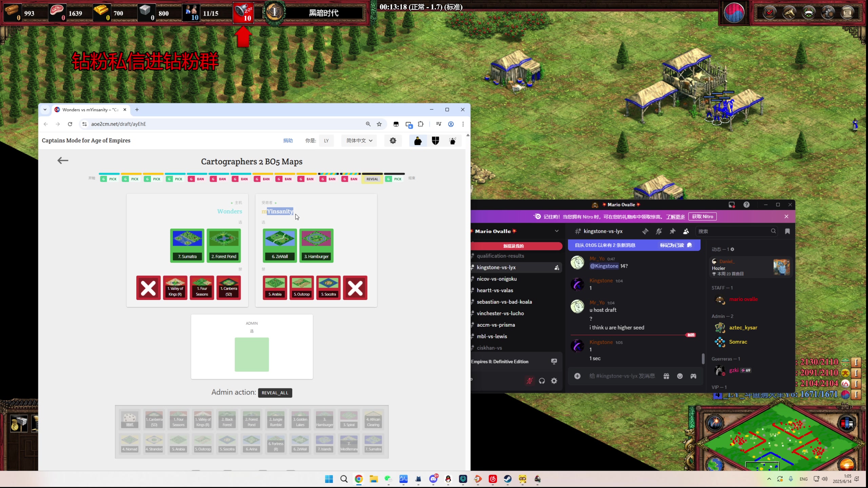Open the Discord gift icon in message bar
This screenshot has height=488, width=868.
pyautogui.click(x=666, y=376)
